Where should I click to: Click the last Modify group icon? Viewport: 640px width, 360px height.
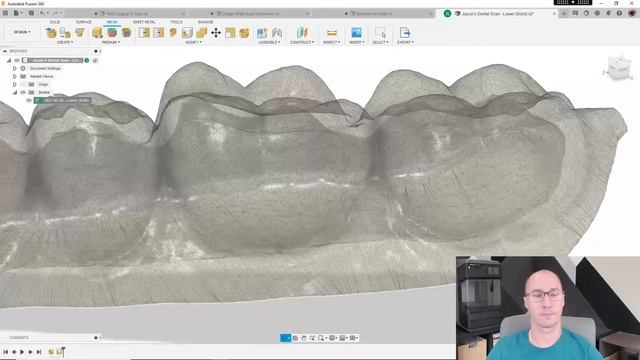pos(244,33)
